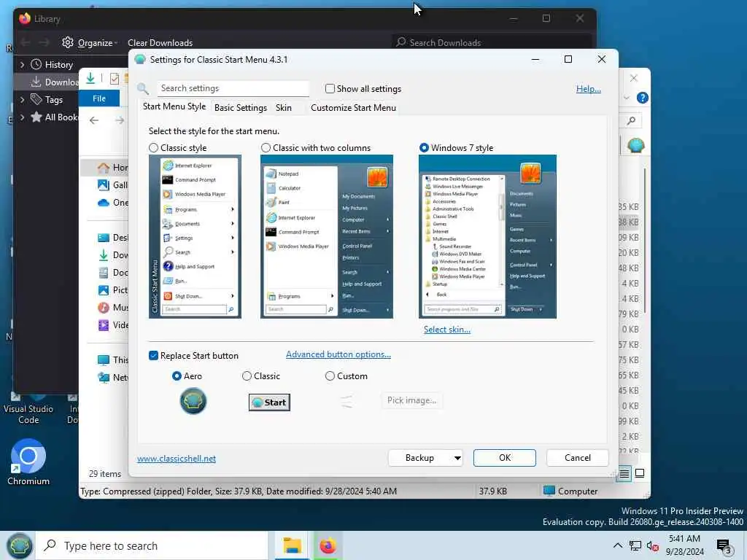Click the network icon in system tray
The height and width of the screenshot is (560, 747).
(x=635, y=545)
